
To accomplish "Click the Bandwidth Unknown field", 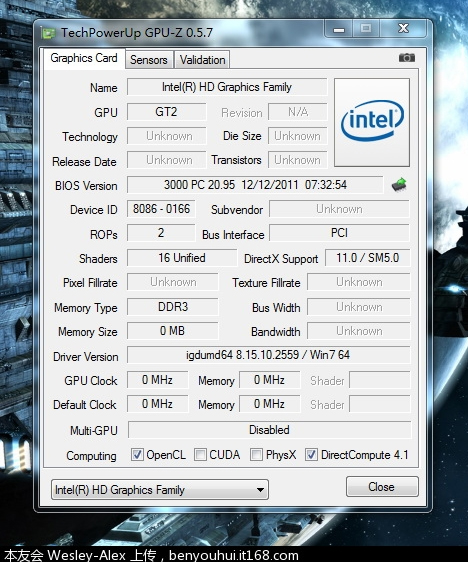I will tap(359, 331).
